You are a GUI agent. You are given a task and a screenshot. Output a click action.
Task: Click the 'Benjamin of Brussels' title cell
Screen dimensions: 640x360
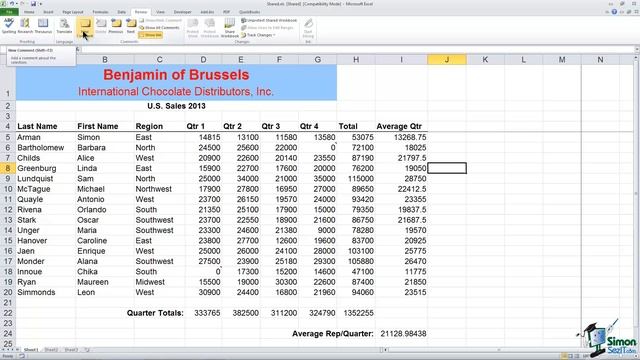point(176,82)
